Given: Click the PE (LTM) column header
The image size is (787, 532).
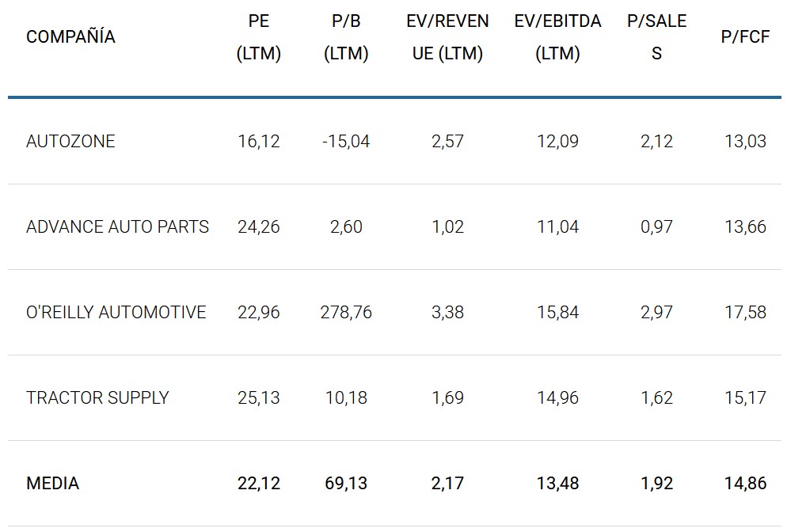Looking at the screenshot, I should coord(259,38).
